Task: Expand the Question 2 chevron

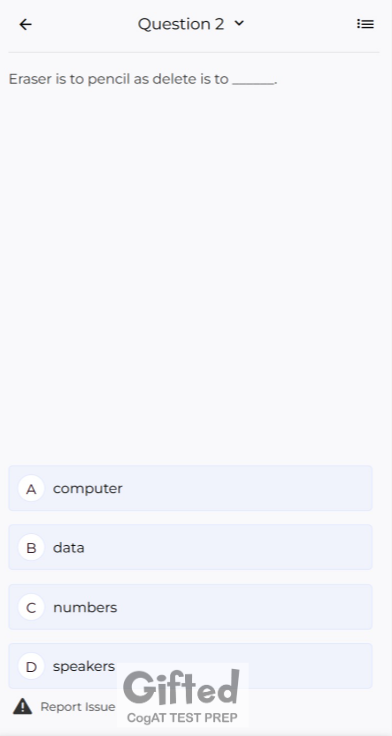Action: coord(239,23)
